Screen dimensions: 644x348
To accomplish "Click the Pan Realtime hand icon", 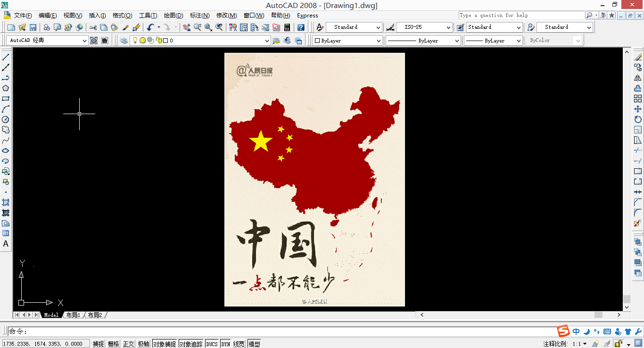I will pyautogui.click(x=187, y=27).
